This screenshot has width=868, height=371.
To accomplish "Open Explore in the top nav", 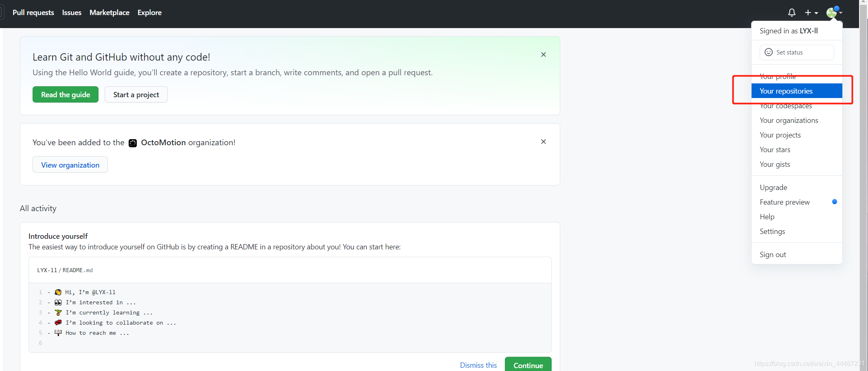I will coord(149,13).
